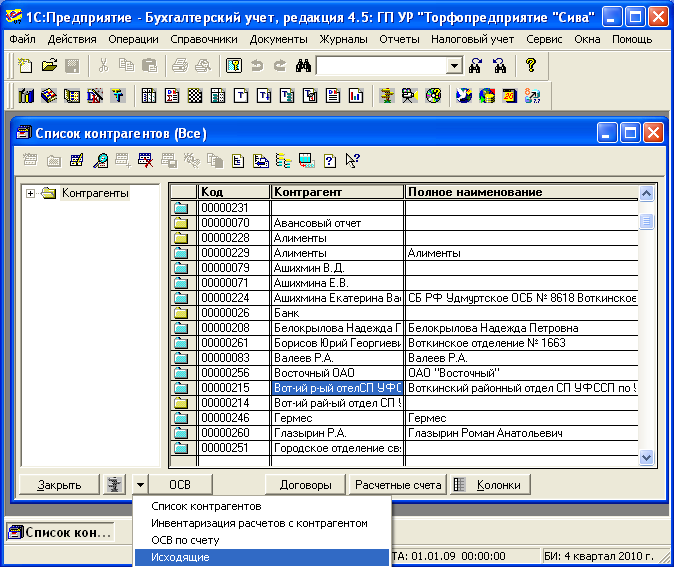The image size is (674, 567).
Task: Click the globe with coins icon
Action: [x=487, y=95]
